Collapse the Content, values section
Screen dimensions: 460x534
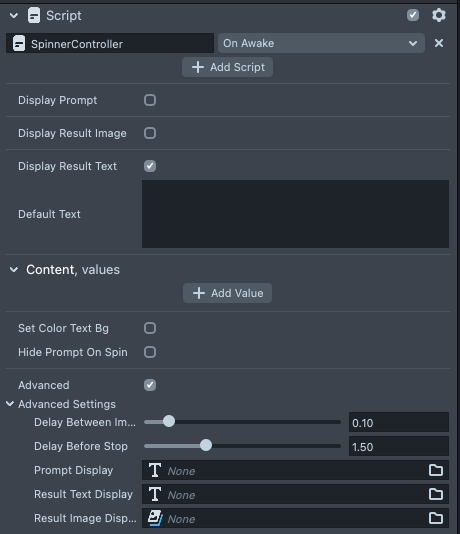14,270
